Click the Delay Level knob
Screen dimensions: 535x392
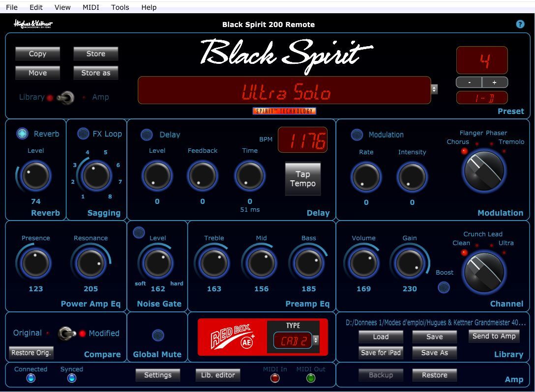pyautogui.click(x=157, y=176)
